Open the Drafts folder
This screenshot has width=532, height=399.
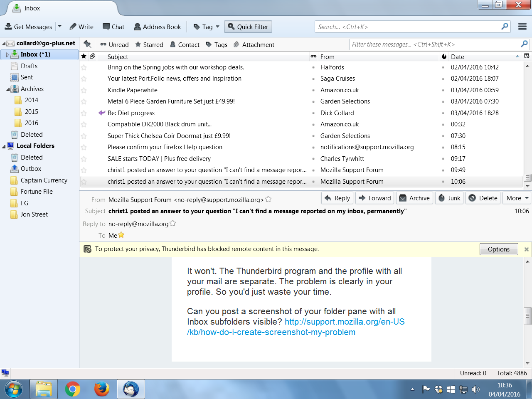click(x=29, y=66)
